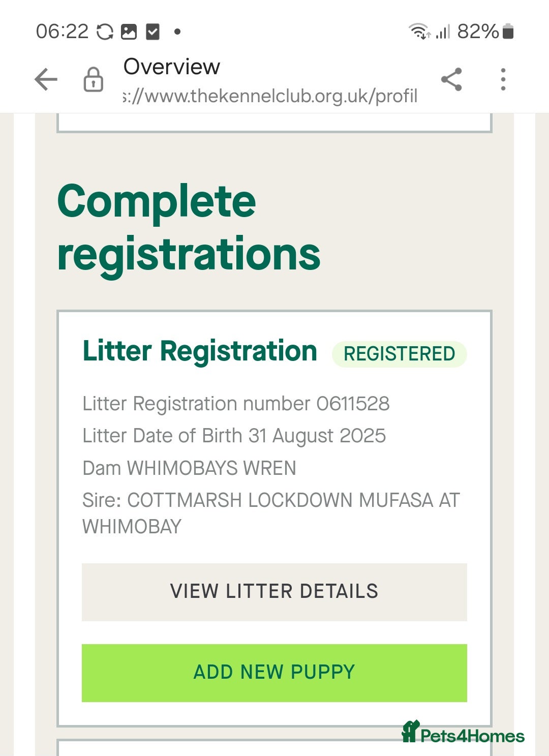Click the VIEW LITTER DETAILS button

tap(274, 591)
